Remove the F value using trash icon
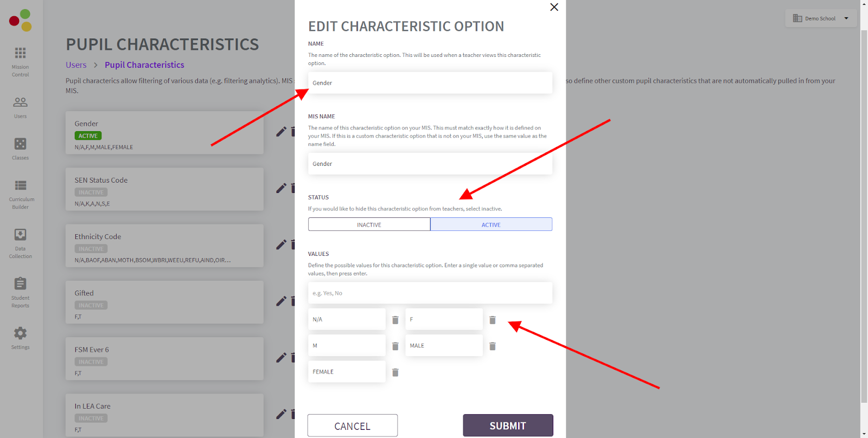868x438 pixels. click(x=493, y=320)
